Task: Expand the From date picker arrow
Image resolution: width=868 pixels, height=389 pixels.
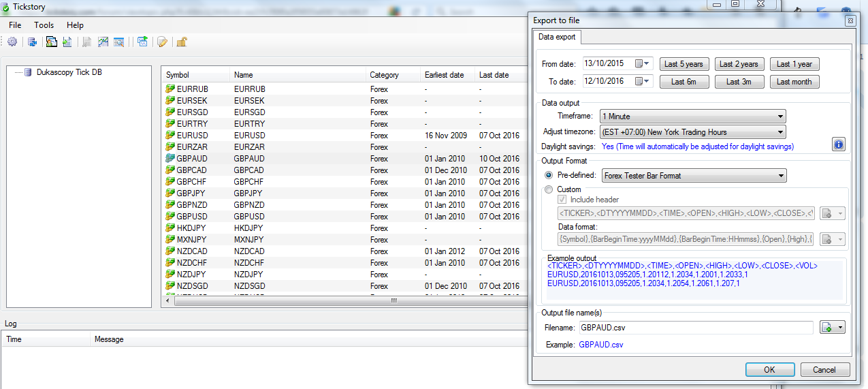Action: coord(647,63)
